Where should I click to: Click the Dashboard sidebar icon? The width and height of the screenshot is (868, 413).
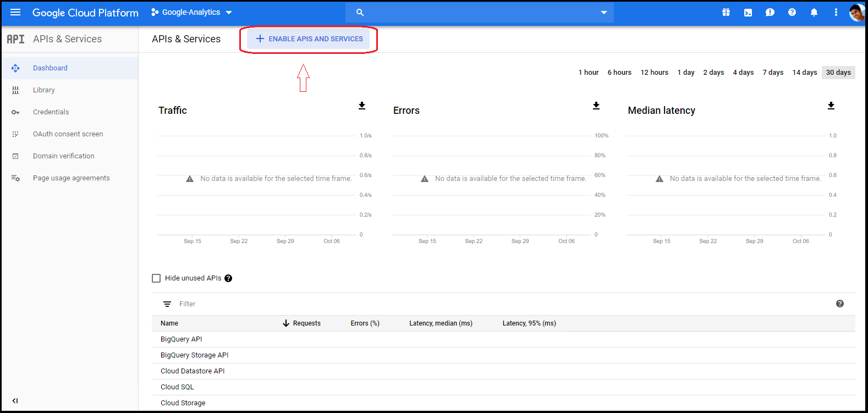coord(15,68)
